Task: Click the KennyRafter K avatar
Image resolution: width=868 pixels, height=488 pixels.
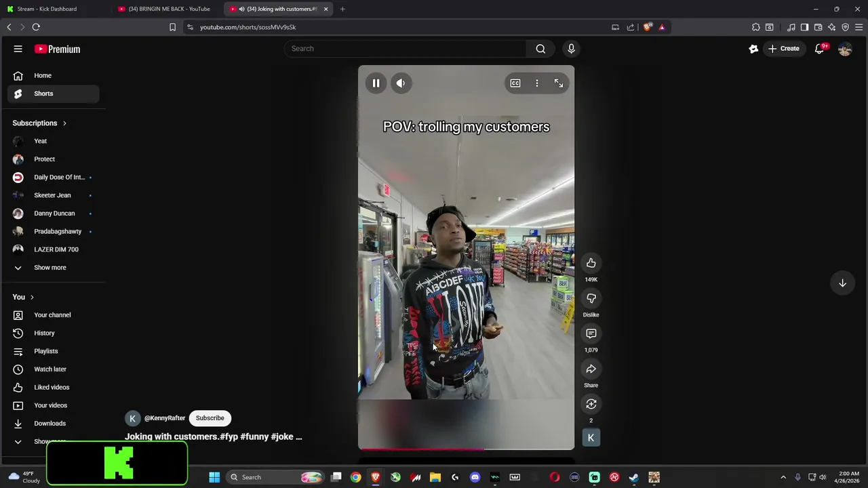Action: pyautogui.click(x=132, y=418)
